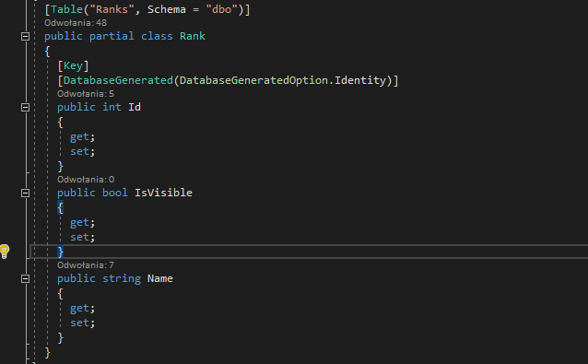Click the set accessor of Name

tap(79, 323)
